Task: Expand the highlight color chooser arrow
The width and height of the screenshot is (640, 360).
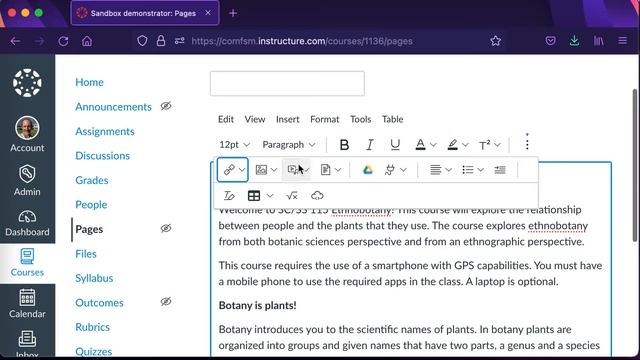Action: point(465,145)
